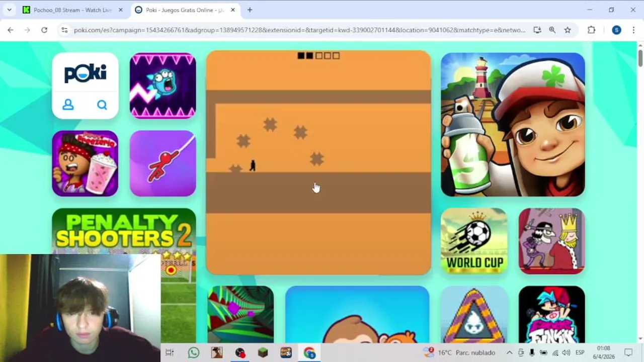Open the Friday Night Funkin game thumbnail
This screenshot has width=644, height=362.
pyautogui.click(x=551, y=314)
